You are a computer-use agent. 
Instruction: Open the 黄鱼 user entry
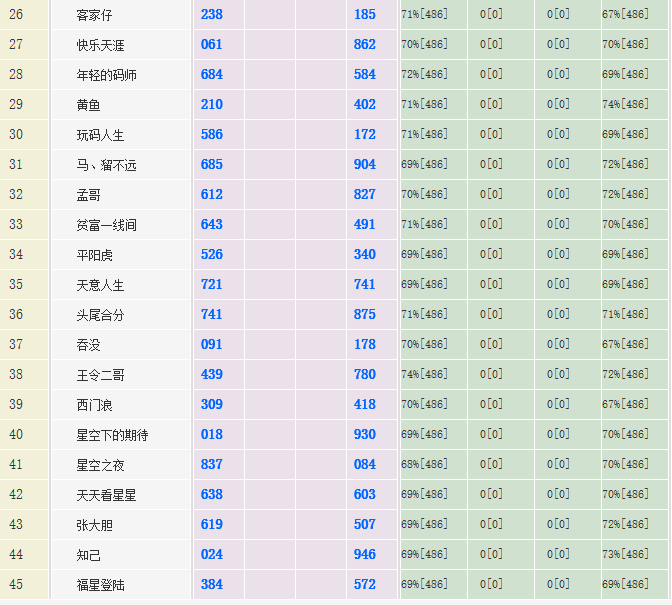tap(89, 105)
